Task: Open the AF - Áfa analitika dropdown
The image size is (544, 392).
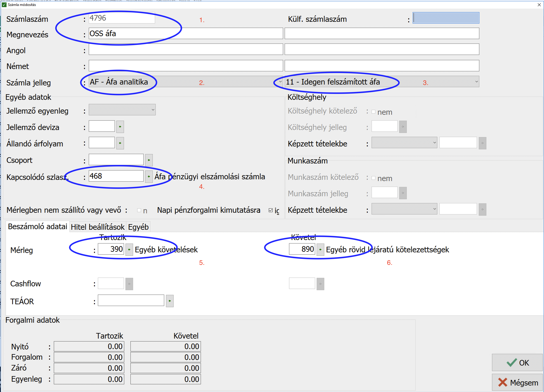Action: coord(280,82)
